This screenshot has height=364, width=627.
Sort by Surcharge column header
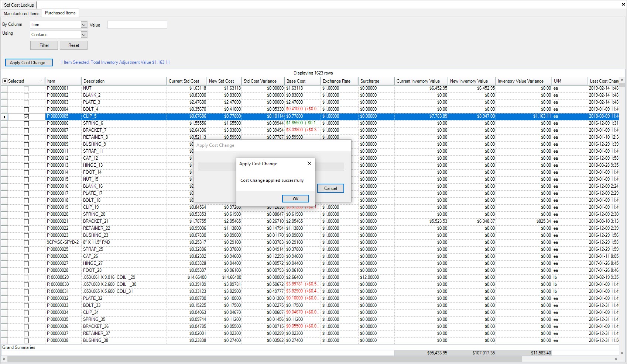[x=376, y=81]
